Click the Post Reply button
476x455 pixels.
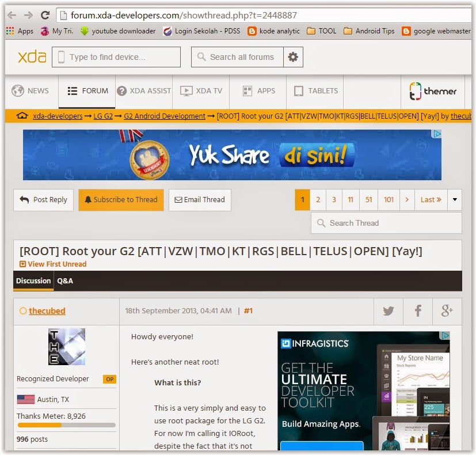tap(43, 200)
